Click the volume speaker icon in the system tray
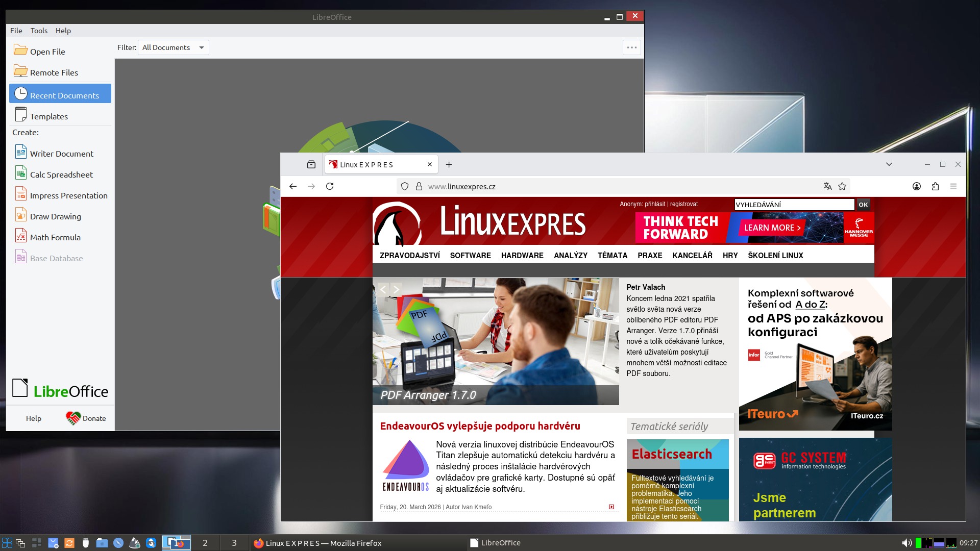 pos(906,543)
